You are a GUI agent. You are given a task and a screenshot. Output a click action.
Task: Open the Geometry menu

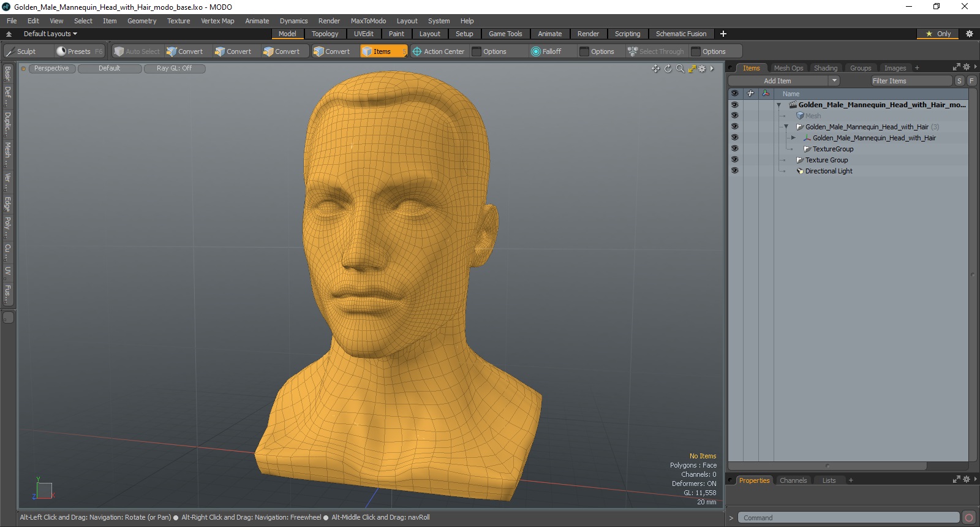(141, 21)
